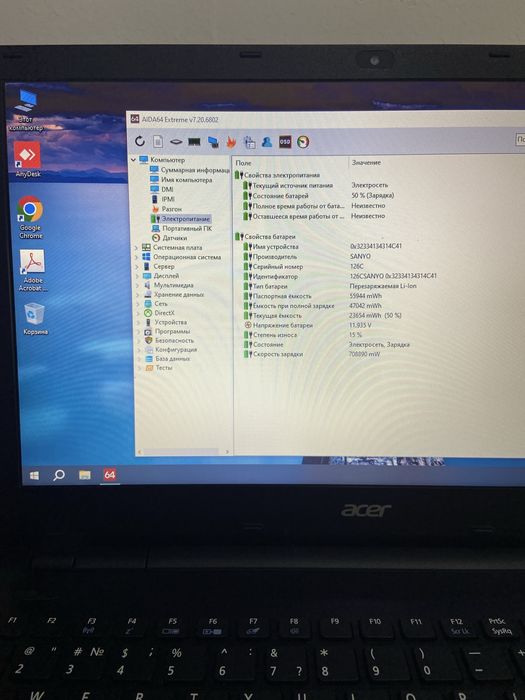The height and width of the screenshot is (700, 525).
Task: Select Имя компьютера tree item
Action: [181, 179]
